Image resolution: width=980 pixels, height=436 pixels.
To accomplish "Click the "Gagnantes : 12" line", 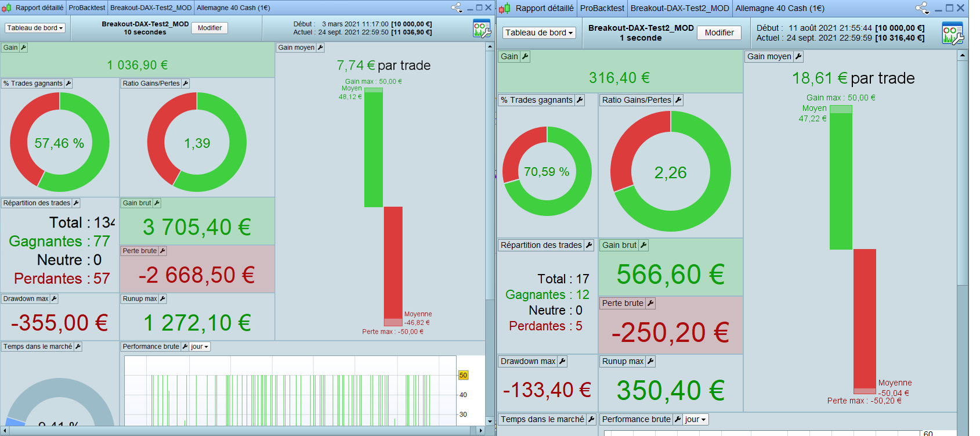I will tap(547, 295).
